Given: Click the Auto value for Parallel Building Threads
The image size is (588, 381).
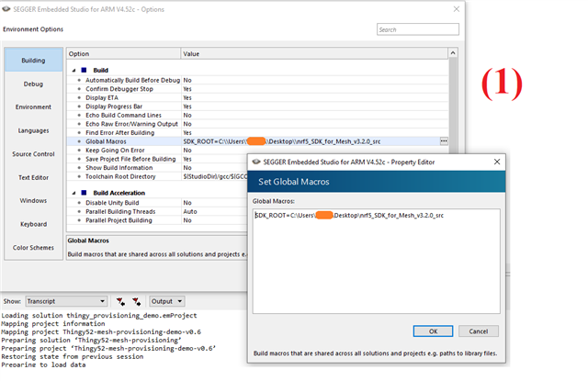Looking at the screenshot, I should (x=190, y=212).
